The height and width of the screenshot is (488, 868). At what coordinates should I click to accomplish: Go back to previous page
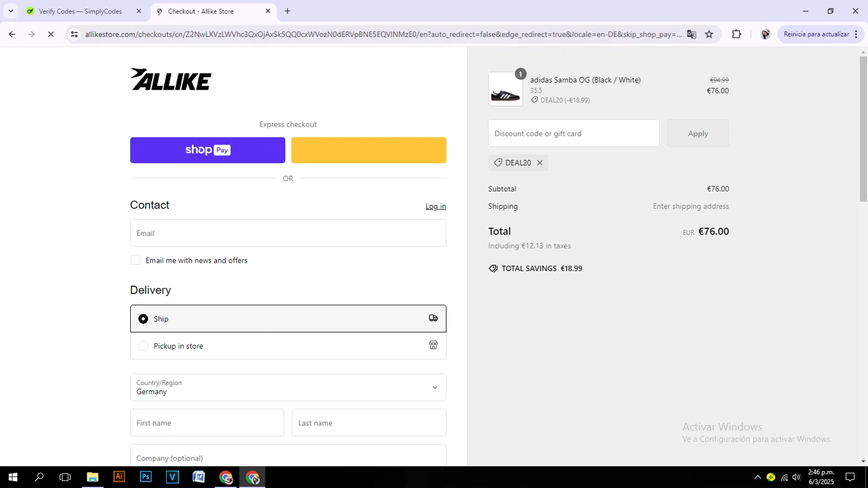pos(12,34)
